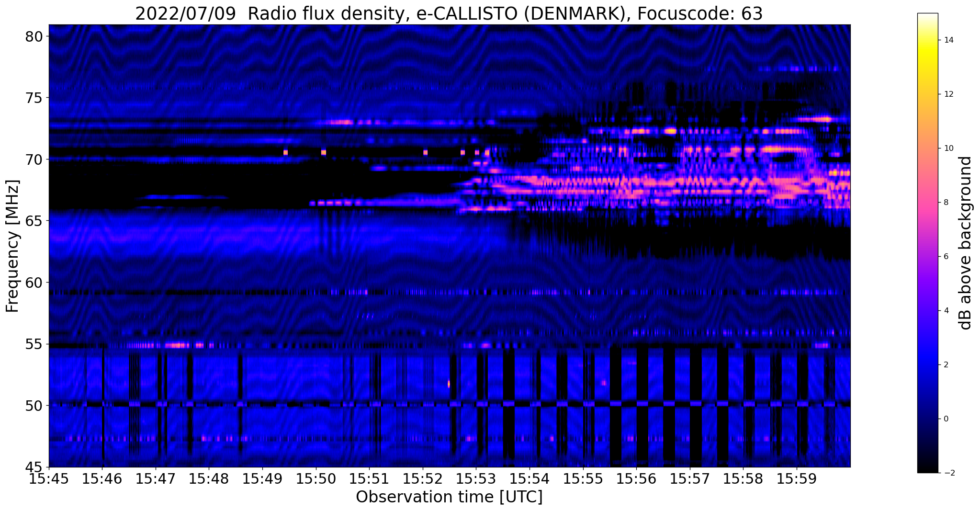Click the 15:52 time tick label
This screenshot has width=980, height=511.
tap(423, 479)
